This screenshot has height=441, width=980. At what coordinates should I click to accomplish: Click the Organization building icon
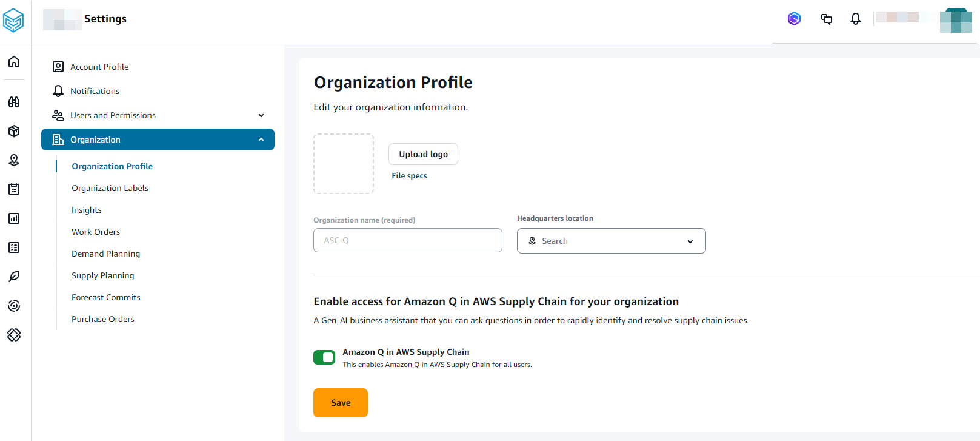[58, 140]
